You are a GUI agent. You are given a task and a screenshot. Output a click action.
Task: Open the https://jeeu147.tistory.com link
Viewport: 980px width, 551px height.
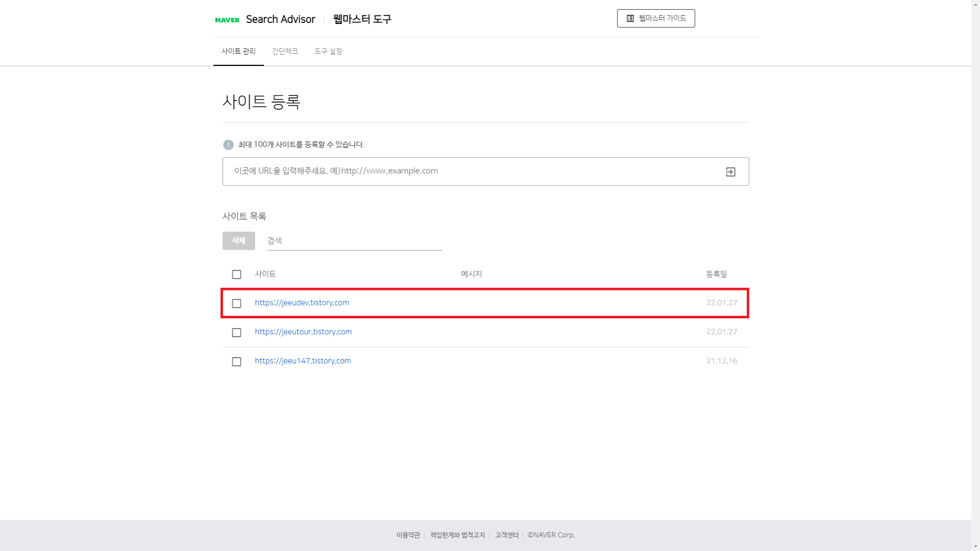point(303,361)
